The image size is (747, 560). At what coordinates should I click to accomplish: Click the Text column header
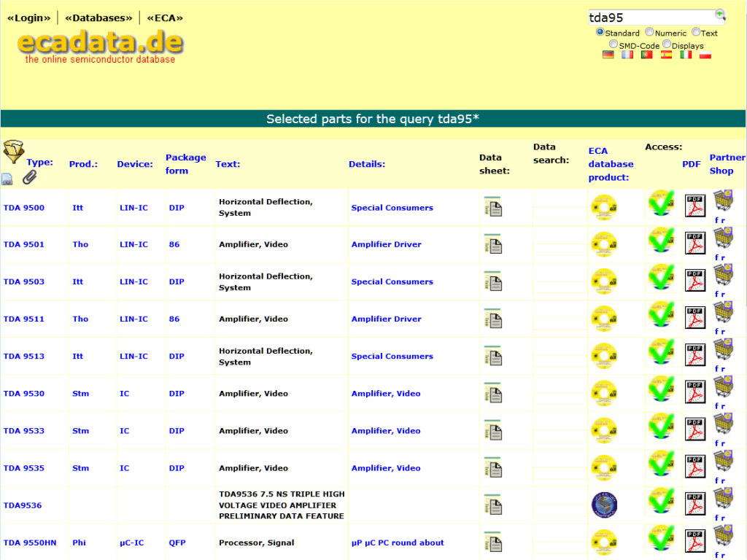coord(228,164)
